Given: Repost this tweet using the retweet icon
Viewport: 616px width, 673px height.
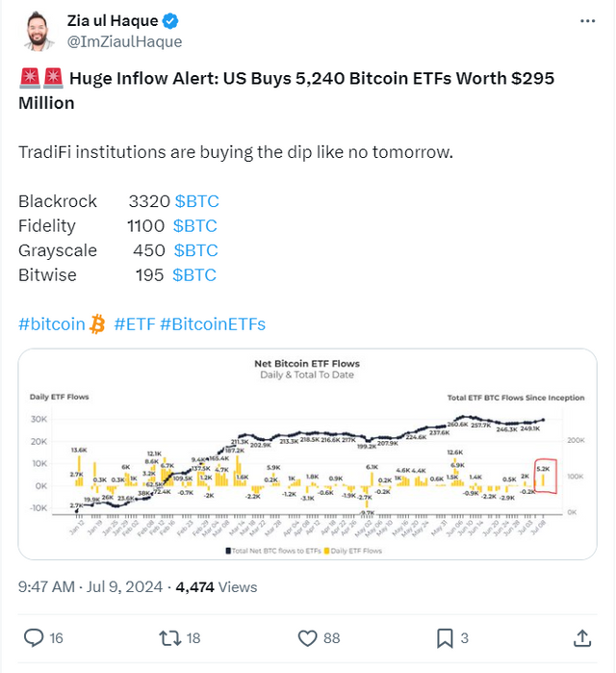Looking at the screenshot, I should (x=170, y=637).
